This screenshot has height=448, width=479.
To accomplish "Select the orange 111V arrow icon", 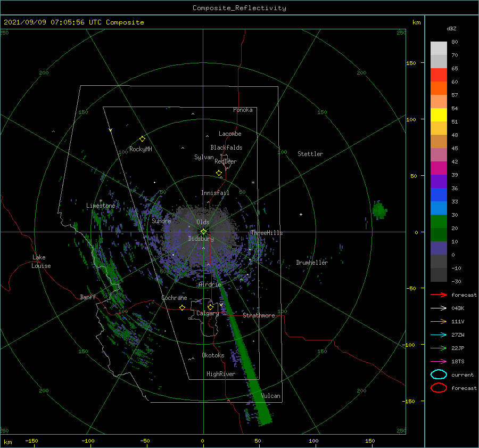I will pyautogui.click(x=439, y=321).
